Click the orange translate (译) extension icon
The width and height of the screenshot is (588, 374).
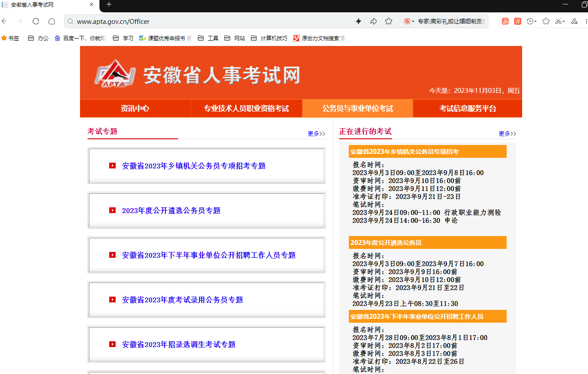[518, 21]
